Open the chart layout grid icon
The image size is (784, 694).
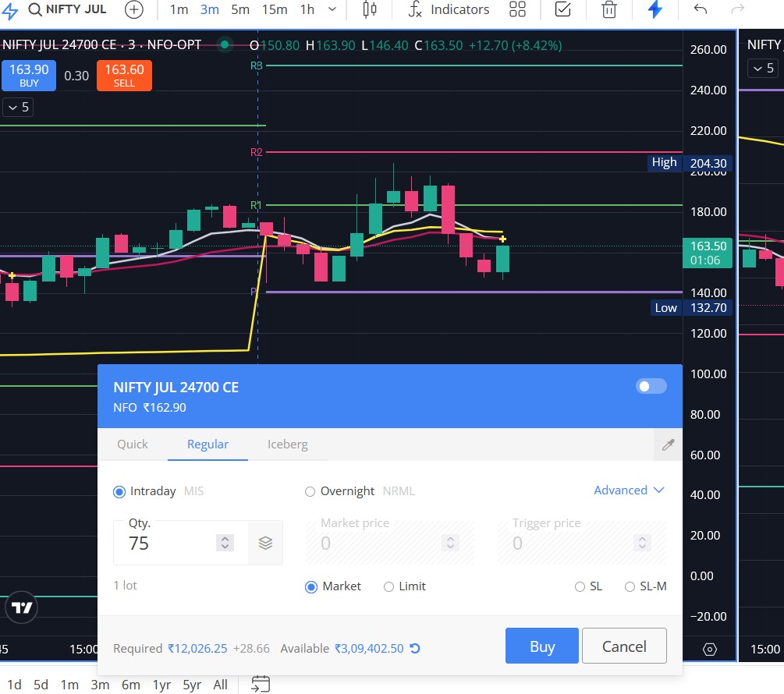[x=517, y=9]
